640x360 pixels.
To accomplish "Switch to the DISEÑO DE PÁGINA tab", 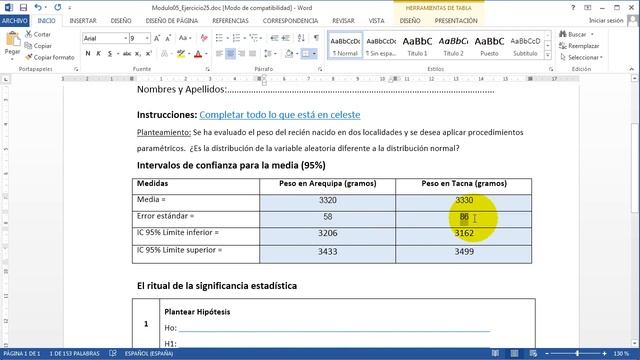I will (x=172, y=20).
